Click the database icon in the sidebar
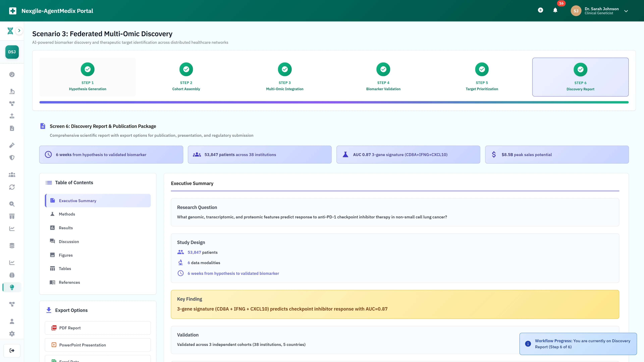Viewport: 644px width, 362px height. click(x=12, y=245)
